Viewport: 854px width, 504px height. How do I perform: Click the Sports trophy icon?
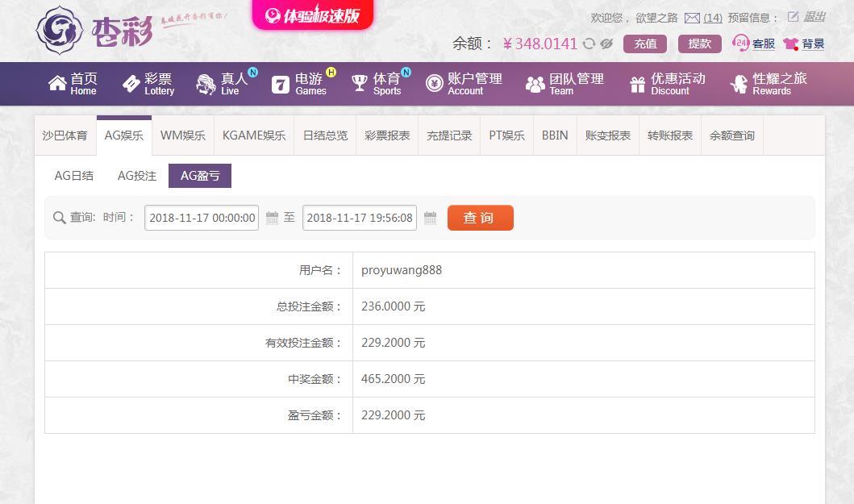360,83
